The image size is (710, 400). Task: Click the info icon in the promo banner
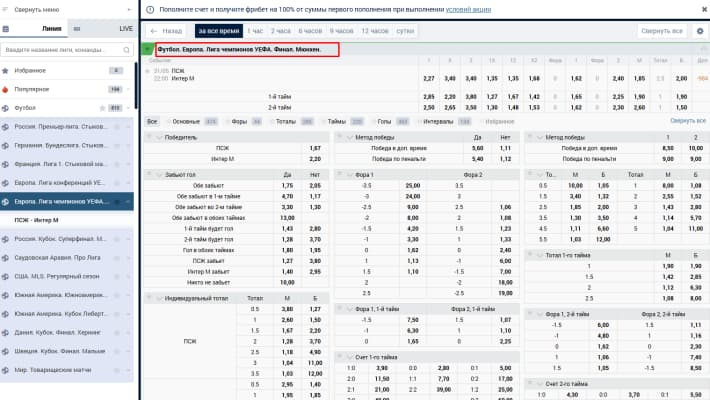(150, 10)
